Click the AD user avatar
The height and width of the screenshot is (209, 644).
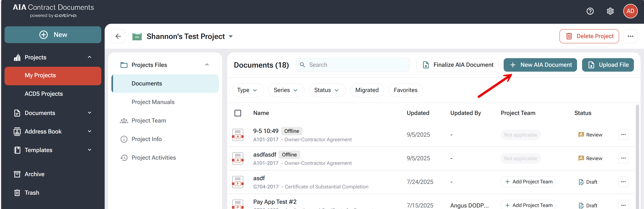click(x=630, y=11)
